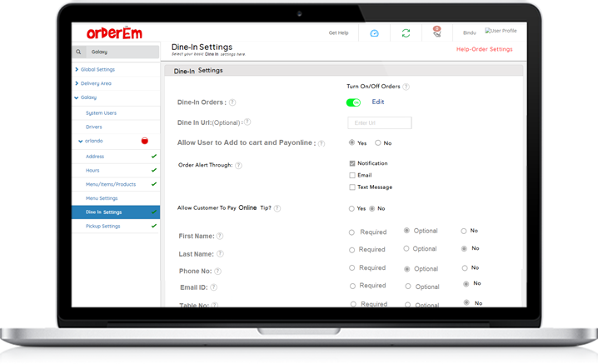Click the help icon next to Phone No
Viewport: 598px width, 364px height.
click(217, 272)
